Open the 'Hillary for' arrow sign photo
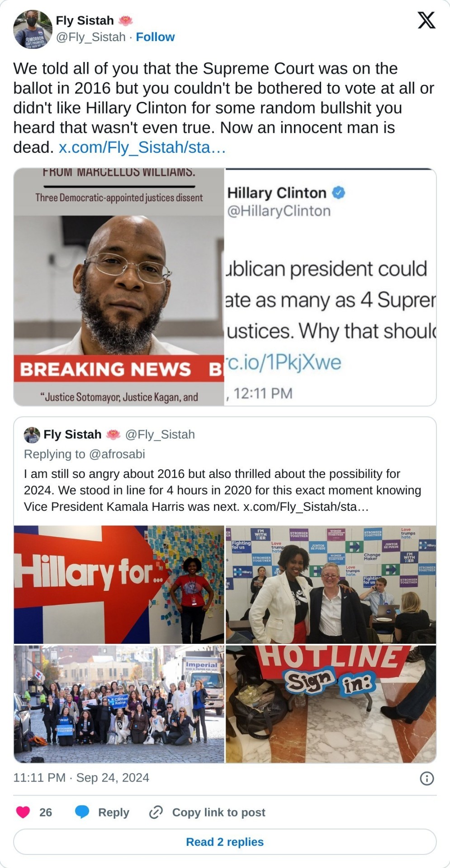The height and width of the screenshot is (868, 450). [119, 585]
